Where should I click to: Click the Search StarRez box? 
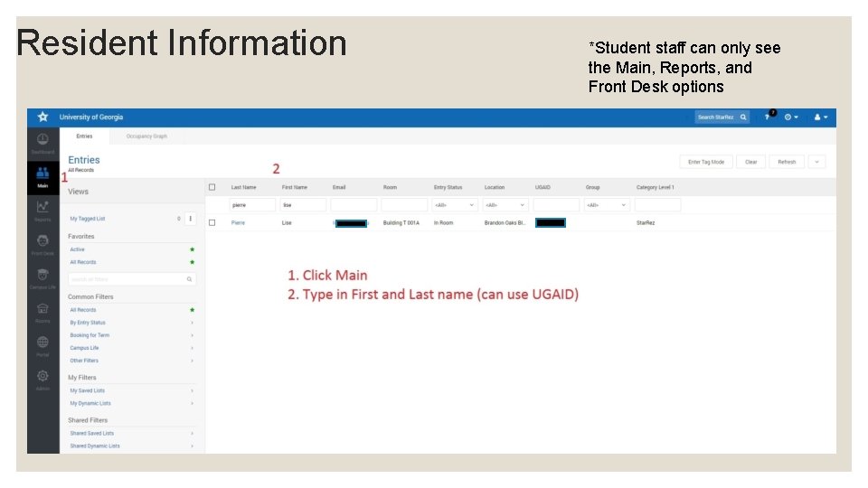click(722, 117)
